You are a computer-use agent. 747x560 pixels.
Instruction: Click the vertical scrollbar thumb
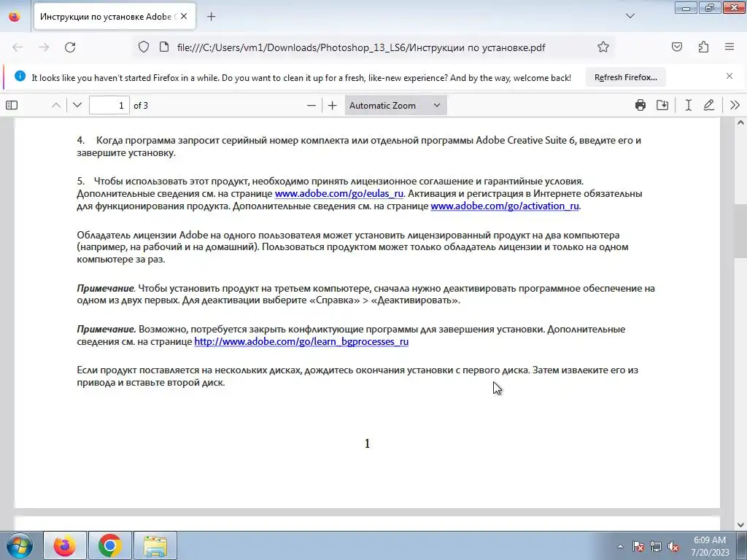(740, 231)
